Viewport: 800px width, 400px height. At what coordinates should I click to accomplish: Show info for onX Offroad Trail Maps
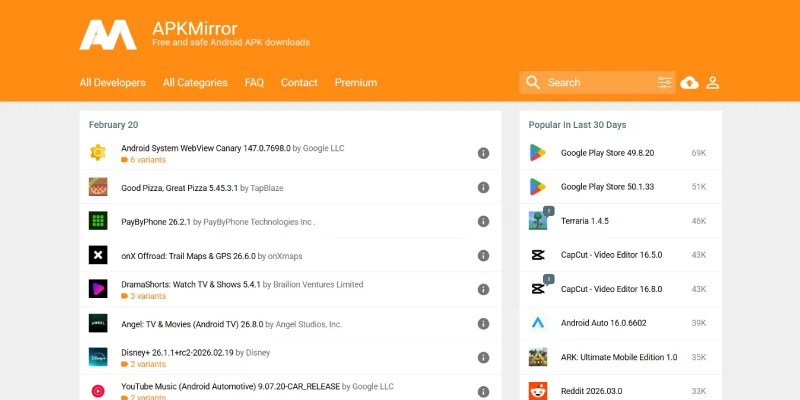coord(483,255)
